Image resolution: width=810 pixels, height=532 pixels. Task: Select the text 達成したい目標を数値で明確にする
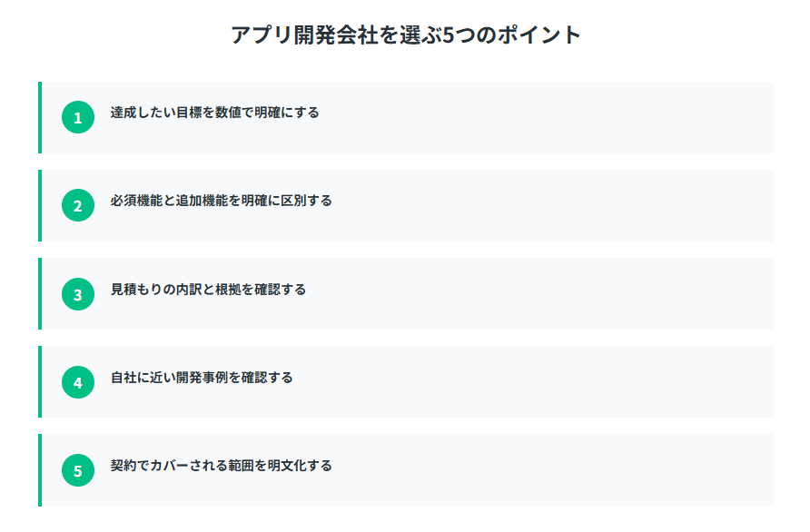(x=214, y=113)
